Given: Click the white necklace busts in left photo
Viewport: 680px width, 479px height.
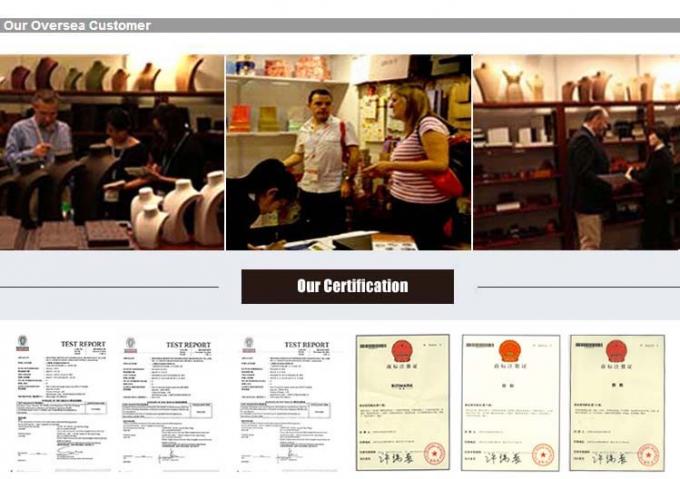Looking at the screenshot, I should 178,210.
